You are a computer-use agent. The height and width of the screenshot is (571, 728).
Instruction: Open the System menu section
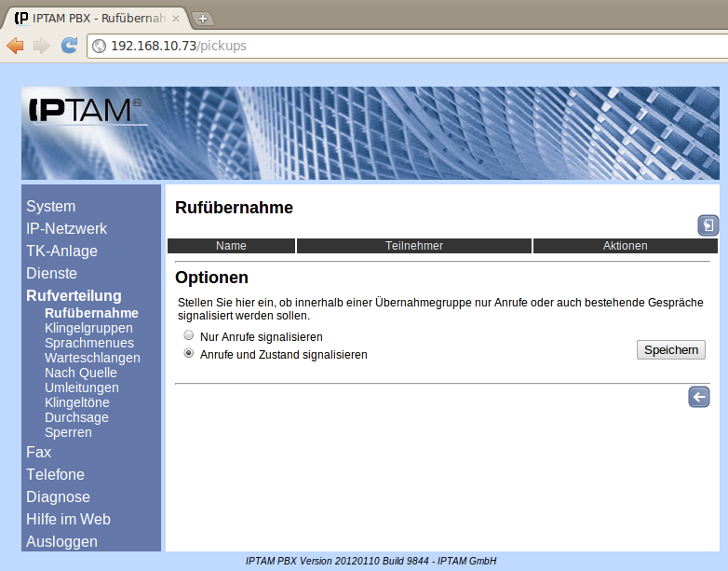[x=51, y=206]
